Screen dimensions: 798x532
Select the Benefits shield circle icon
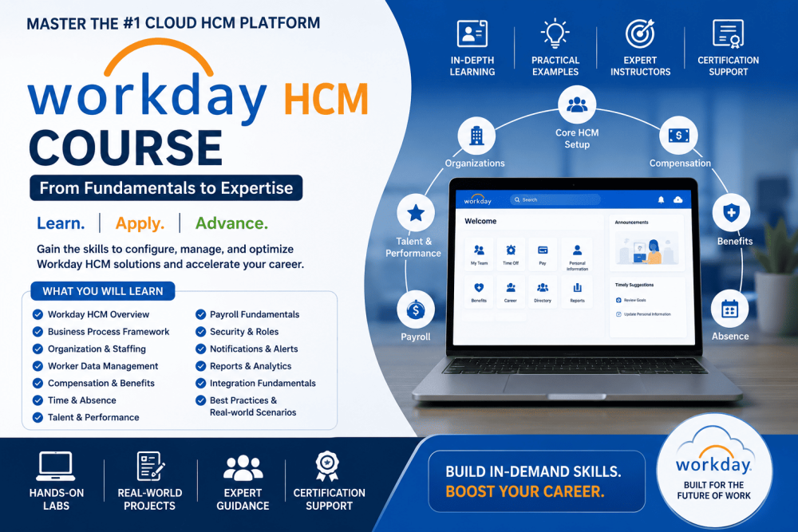pyautogui.click(x=731, y=213)
